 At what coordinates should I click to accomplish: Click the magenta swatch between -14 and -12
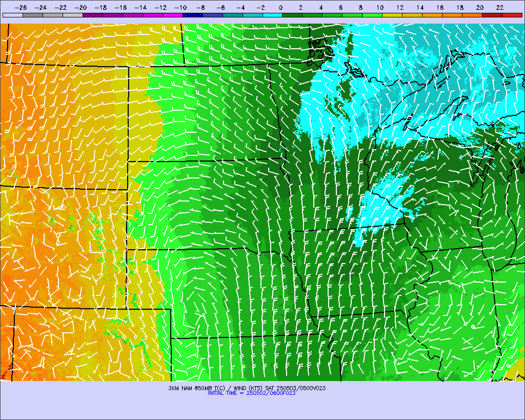pos(153,15)
